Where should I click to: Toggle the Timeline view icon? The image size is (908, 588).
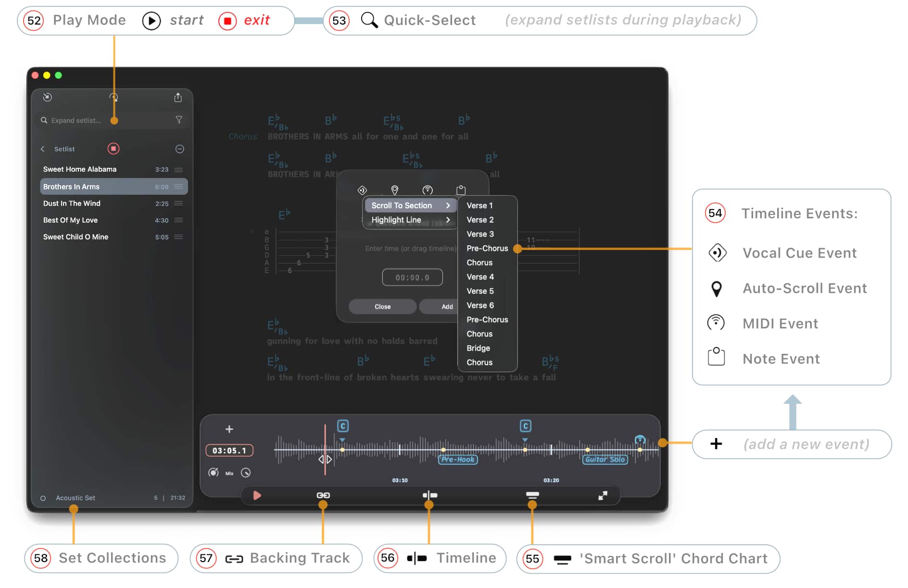click(x=429, y=495)
